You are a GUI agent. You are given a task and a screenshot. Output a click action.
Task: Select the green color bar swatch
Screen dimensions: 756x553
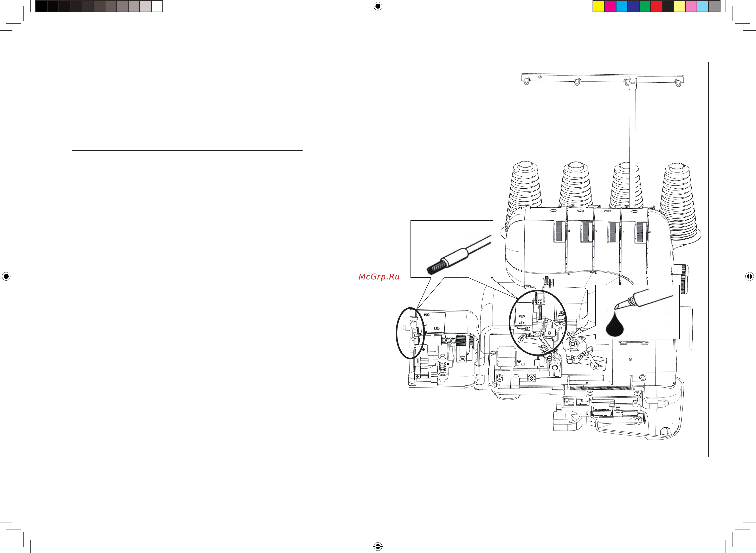point(645,6)
